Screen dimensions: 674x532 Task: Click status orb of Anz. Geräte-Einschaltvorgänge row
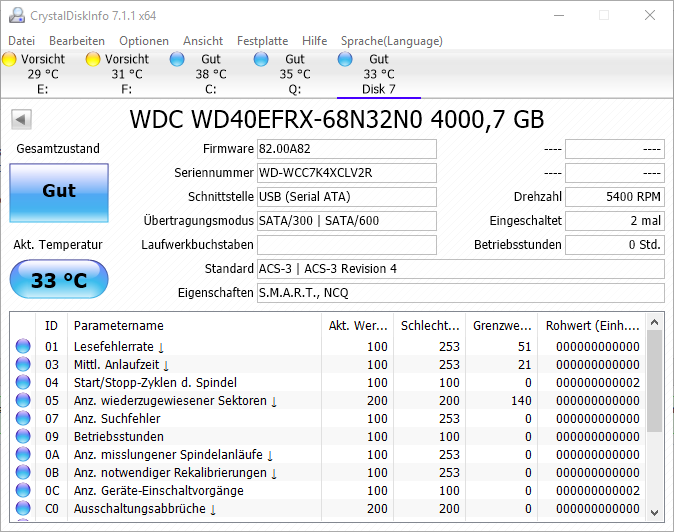tap(23, 490)
